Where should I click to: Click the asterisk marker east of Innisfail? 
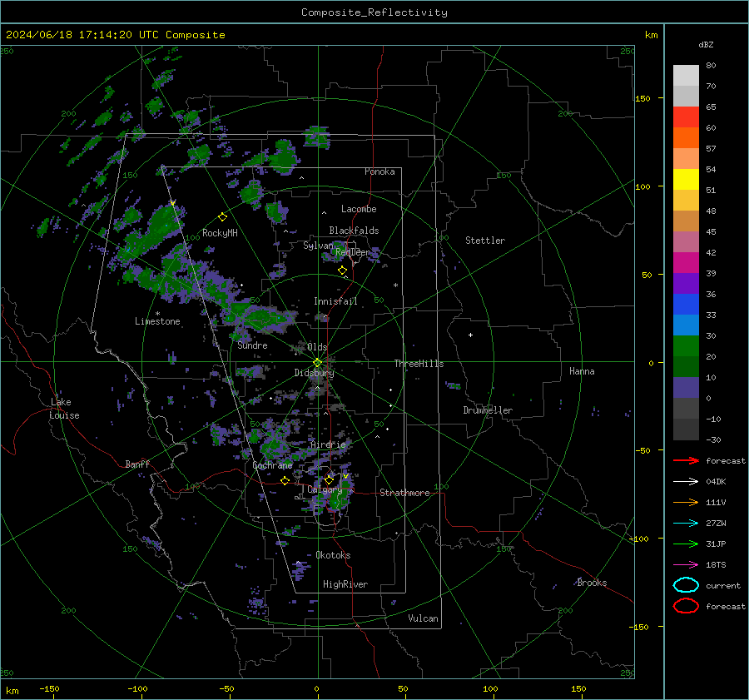point(395,285)
